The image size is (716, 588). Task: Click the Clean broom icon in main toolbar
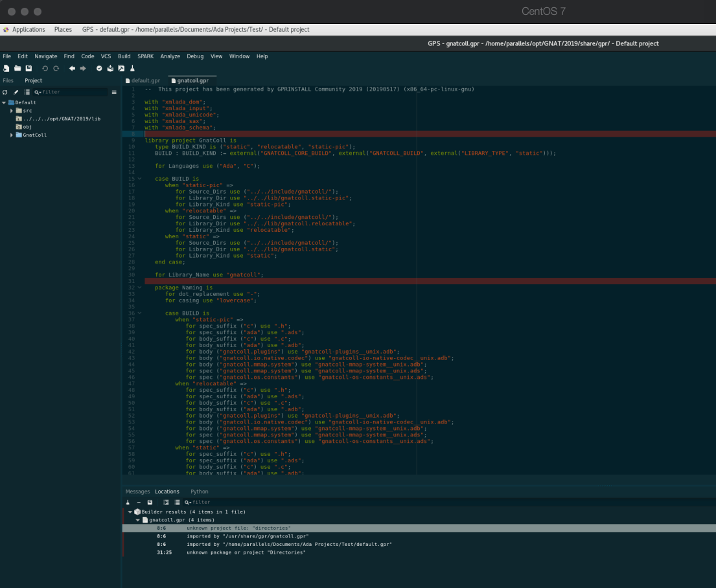[132, 68]
